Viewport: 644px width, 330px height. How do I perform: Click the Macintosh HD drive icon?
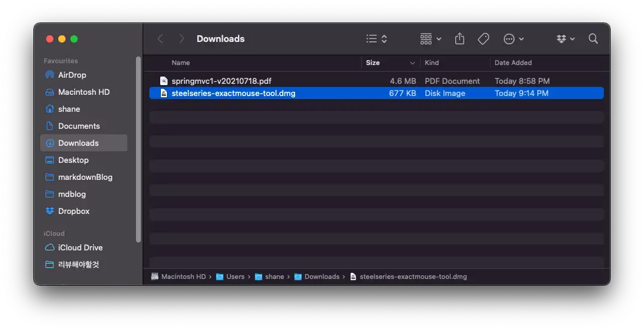[x=50, y=92]
